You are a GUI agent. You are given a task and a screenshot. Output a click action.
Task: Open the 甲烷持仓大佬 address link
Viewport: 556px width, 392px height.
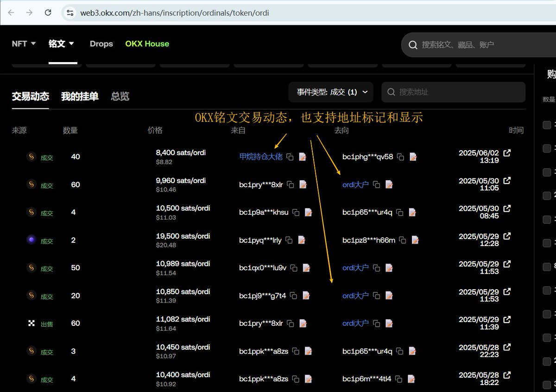[261, 157]
